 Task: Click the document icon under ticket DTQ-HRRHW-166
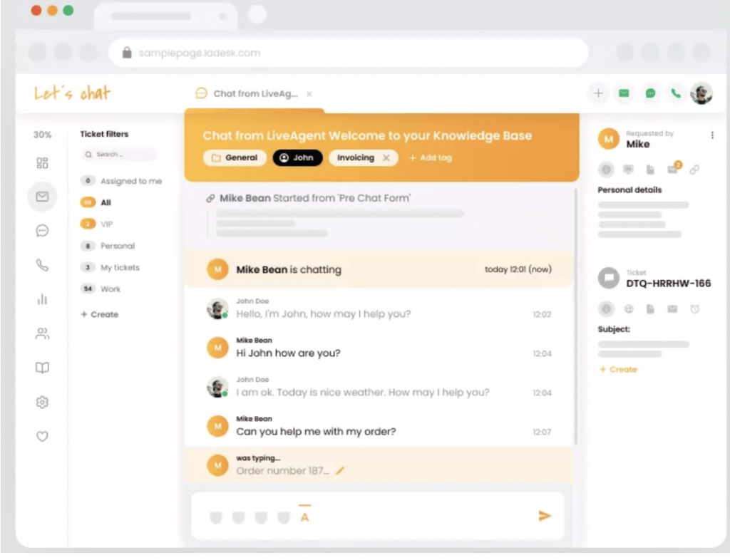(x=650, y=308)
